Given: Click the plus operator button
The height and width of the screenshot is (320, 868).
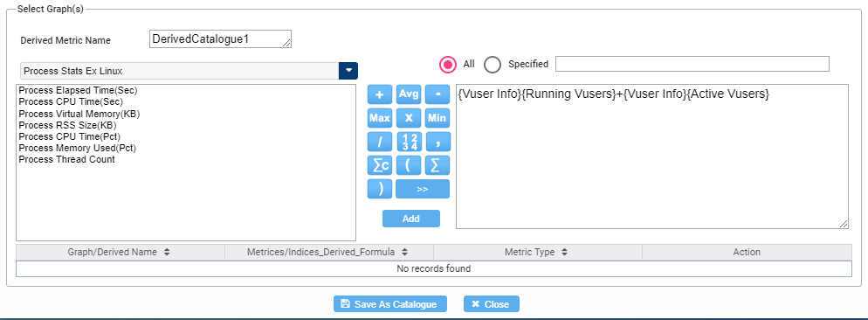Looking at the screenshot, I should pyautogui.click(x=380, y=94).
